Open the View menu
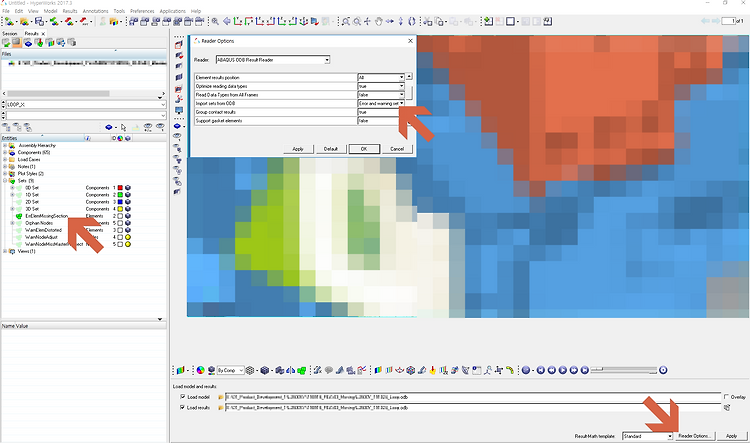750x443 pixels. click(33, 11)
